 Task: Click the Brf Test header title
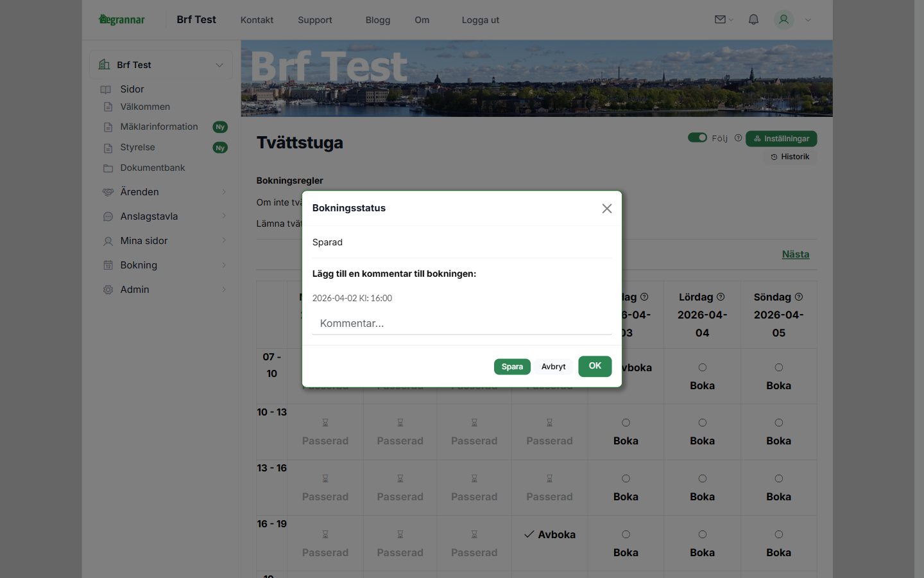click(x=196, y=19)
